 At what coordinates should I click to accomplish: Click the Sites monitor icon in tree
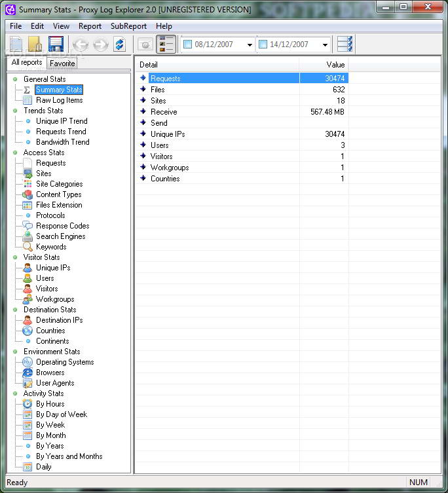click(28, 173)
